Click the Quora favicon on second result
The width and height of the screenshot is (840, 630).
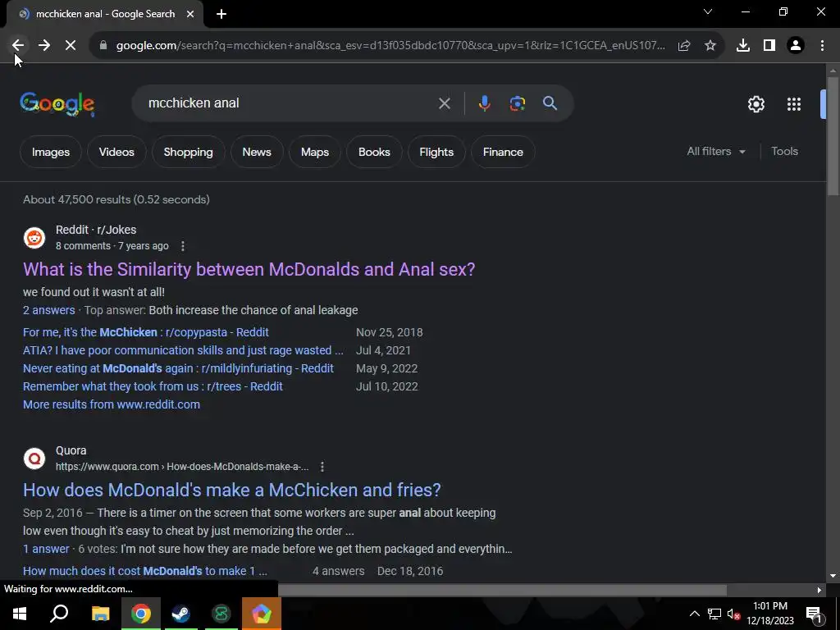[x=34, y=459]
